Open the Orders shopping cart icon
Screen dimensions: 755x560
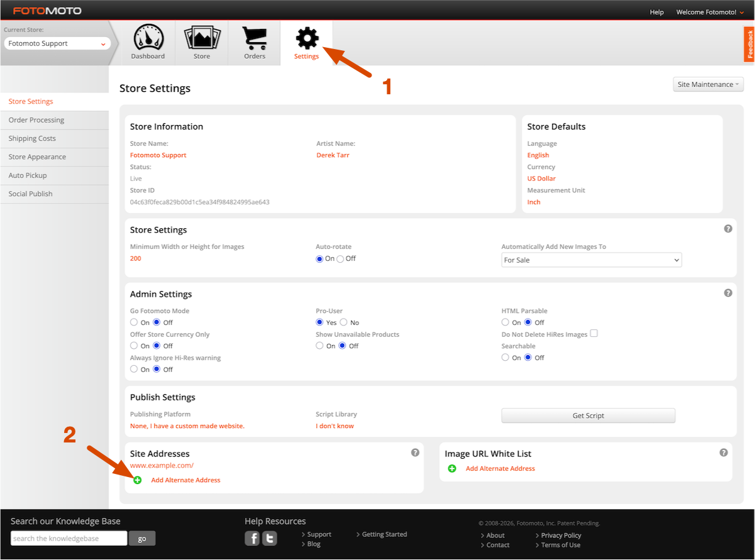coord(255,37)
